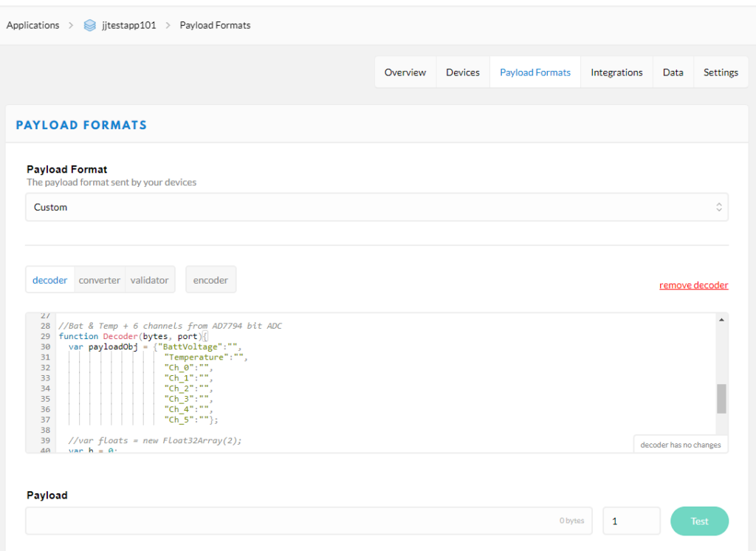Switch to the converter function tab

click(x=100, y=280)
